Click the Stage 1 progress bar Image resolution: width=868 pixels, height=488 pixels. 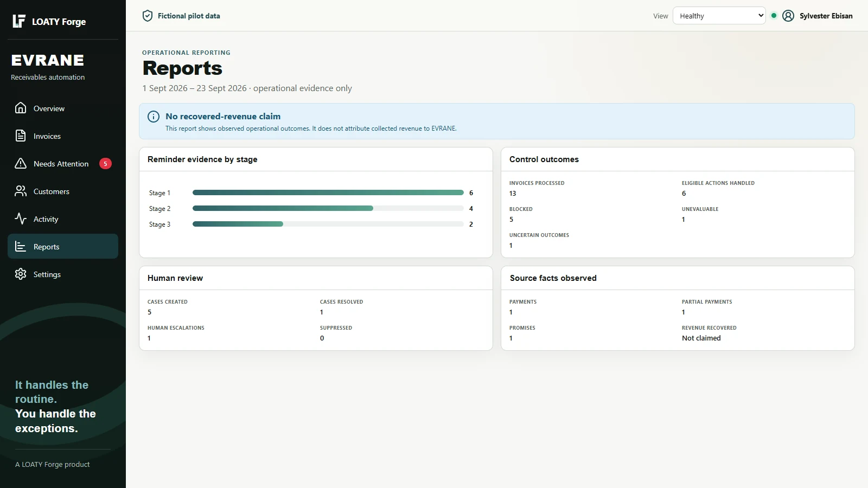(328, 192)
